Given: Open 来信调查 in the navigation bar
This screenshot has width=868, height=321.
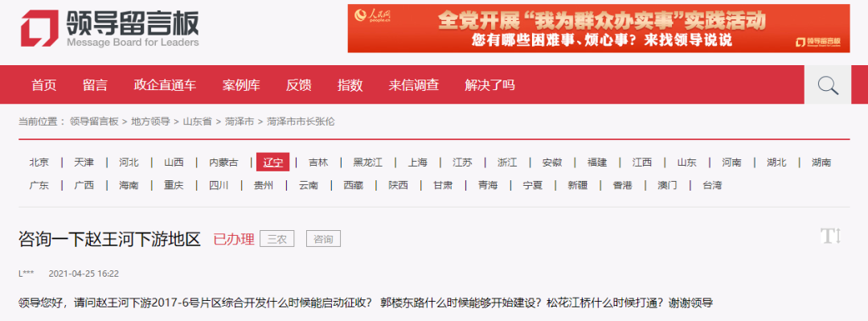Looking at the screenshot, I should [x=414, y=84].
